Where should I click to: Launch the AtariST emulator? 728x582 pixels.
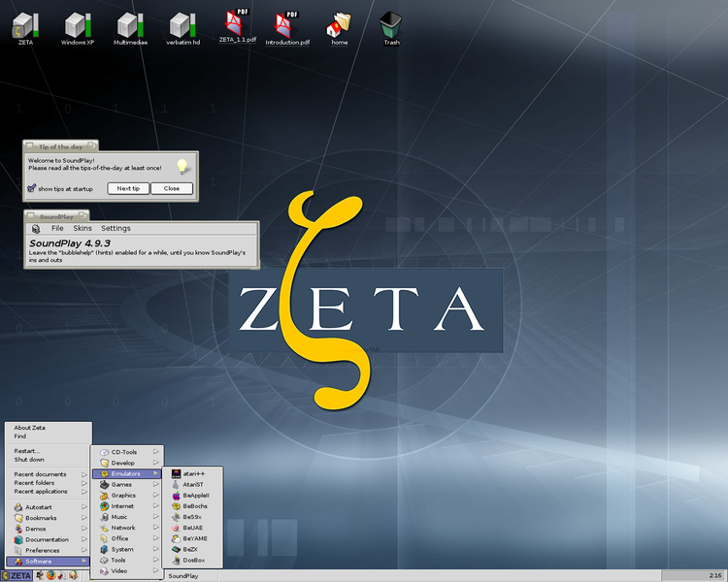pos(192,484)
